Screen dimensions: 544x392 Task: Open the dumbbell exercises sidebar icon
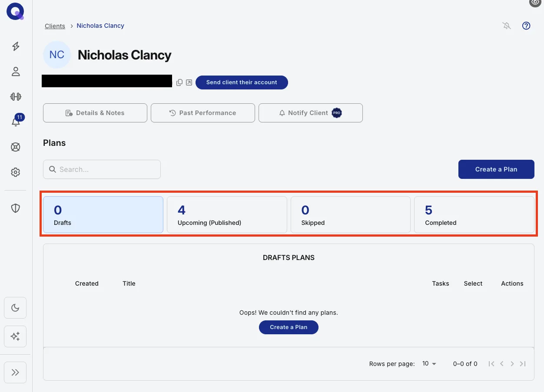(16, 97)
